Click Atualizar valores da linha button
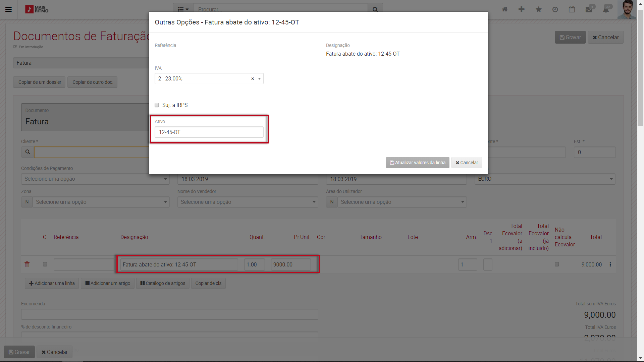644x362 pixels. click(417, 163)
